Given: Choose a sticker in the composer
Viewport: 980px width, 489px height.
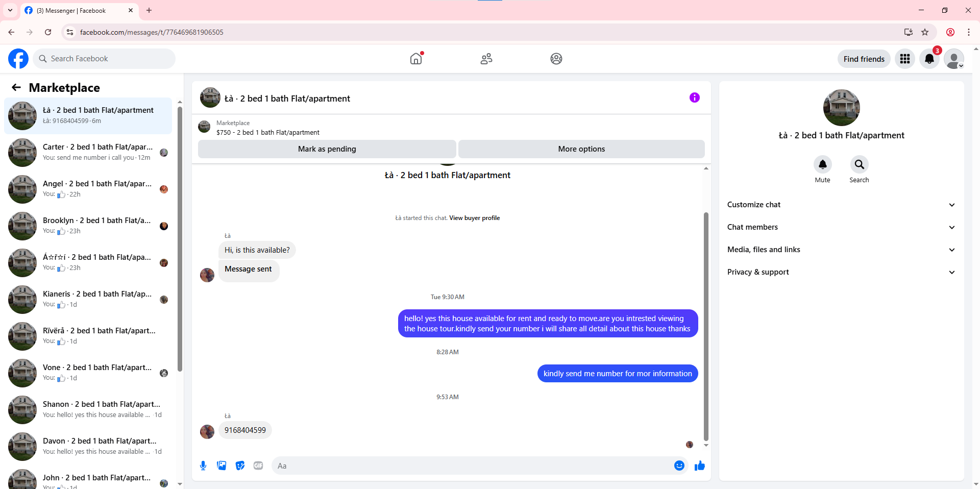Looking at the screenshot, I should [240, 466].
